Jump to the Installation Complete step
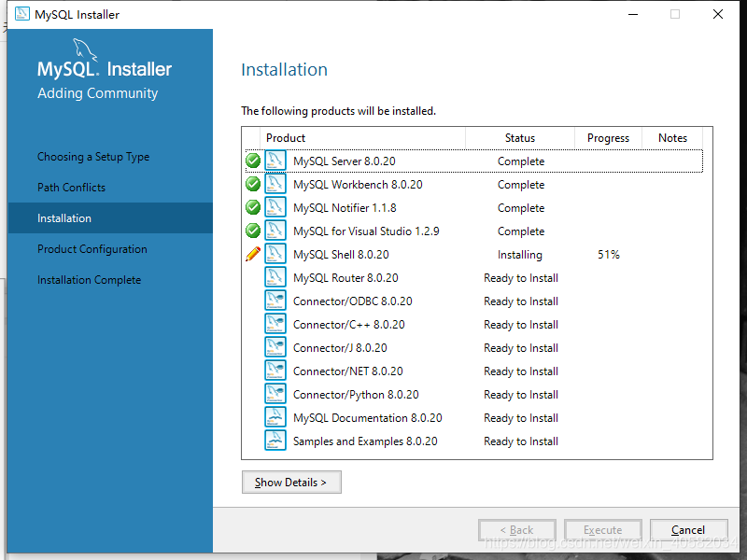 point(89,280)
